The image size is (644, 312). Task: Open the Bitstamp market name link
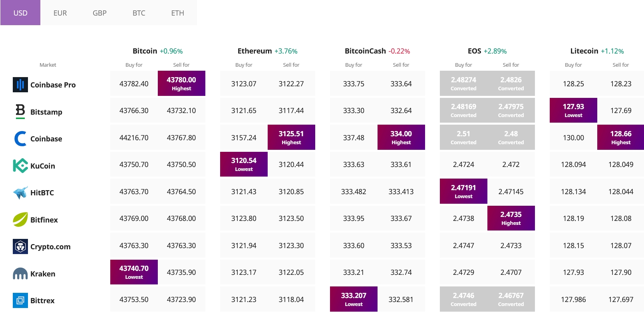point(46,112)
